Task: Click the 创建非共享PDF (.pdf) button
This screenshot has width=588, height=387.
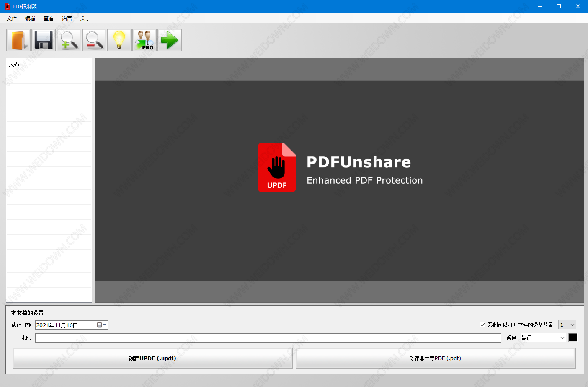Action: [x=436, y=358]
